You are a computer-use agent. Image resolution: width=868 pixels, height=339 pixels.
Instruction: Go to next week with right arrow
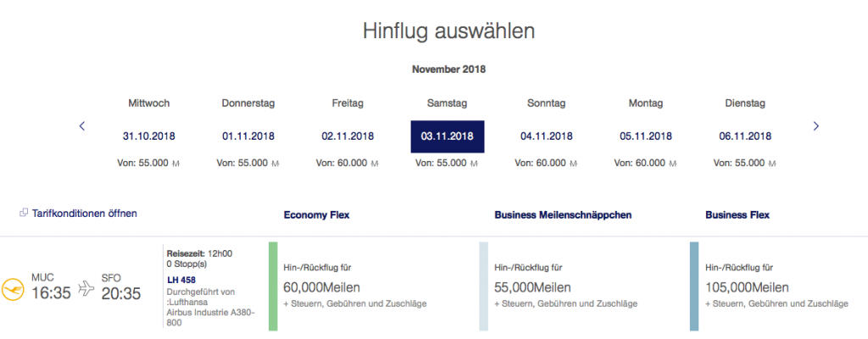coord(815,126)
